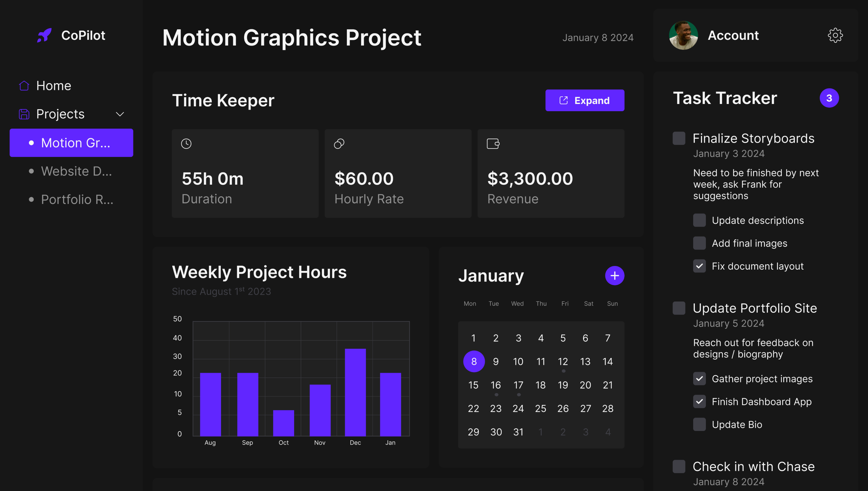
Task: Click the 55h 0m Duration value
Action: pyautogui.click(x=213, y=178)
